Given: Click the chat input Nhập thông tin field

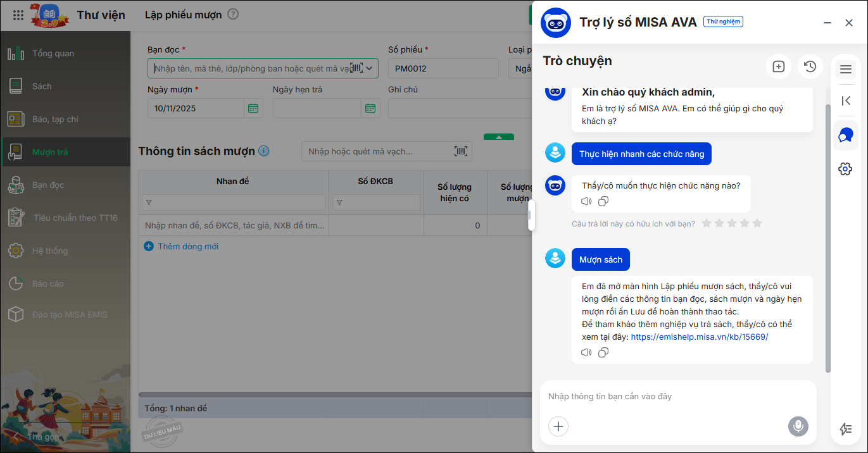Looking at the screenshot, I should click(x=677, y=397).
